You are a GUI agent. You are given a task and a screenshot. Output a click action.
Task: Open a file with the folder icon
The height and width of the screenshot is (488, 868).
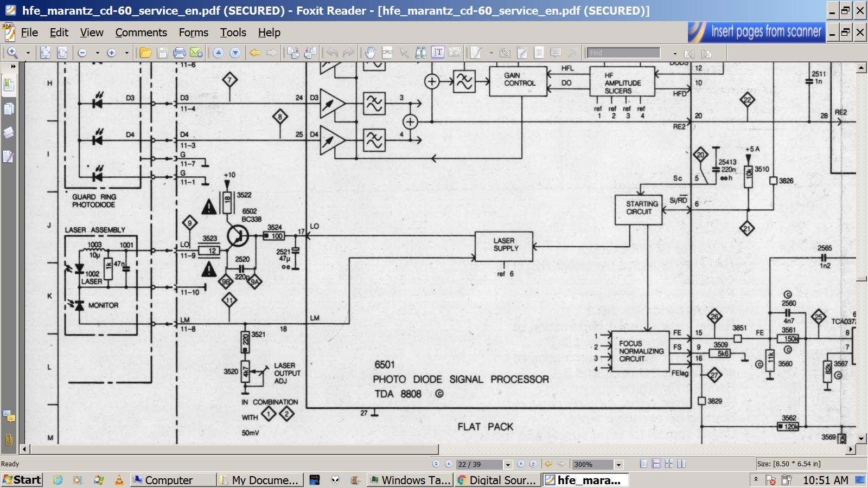pos(145,53)
